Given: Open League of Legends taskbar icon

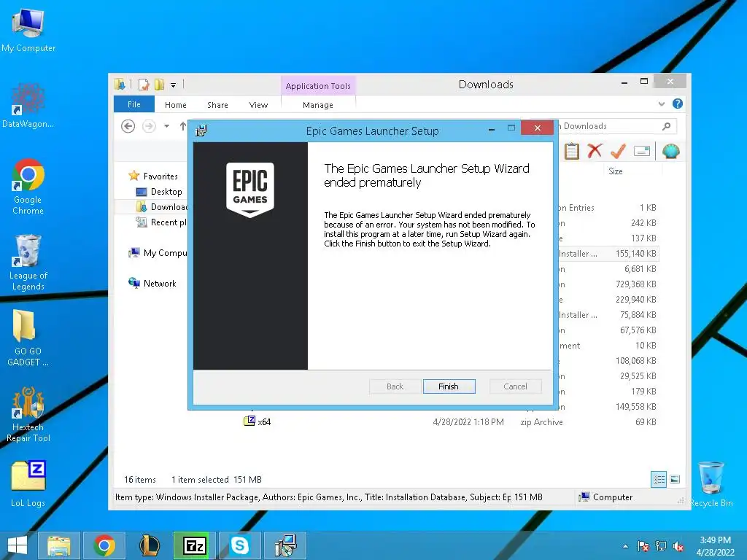Looking at the screenshot, I should (x=149, y=545).
